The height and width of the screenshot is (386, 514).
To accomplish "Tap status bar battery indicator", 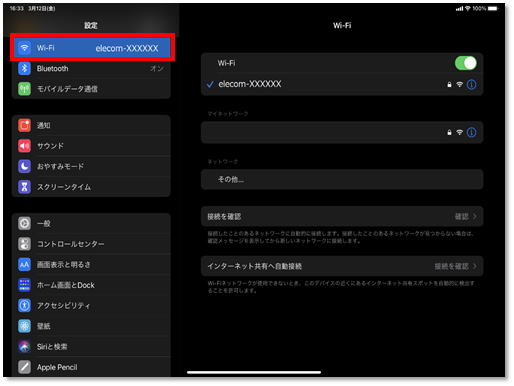I will 493,9.
